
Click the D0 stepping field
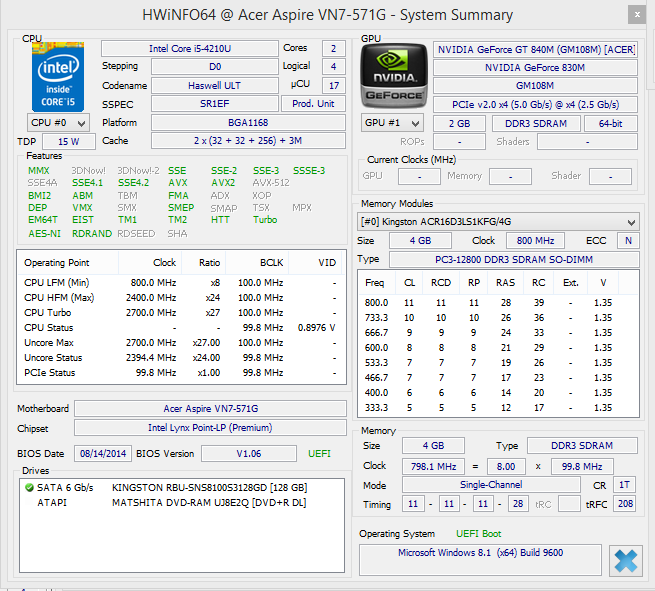[x=215, y=66]
